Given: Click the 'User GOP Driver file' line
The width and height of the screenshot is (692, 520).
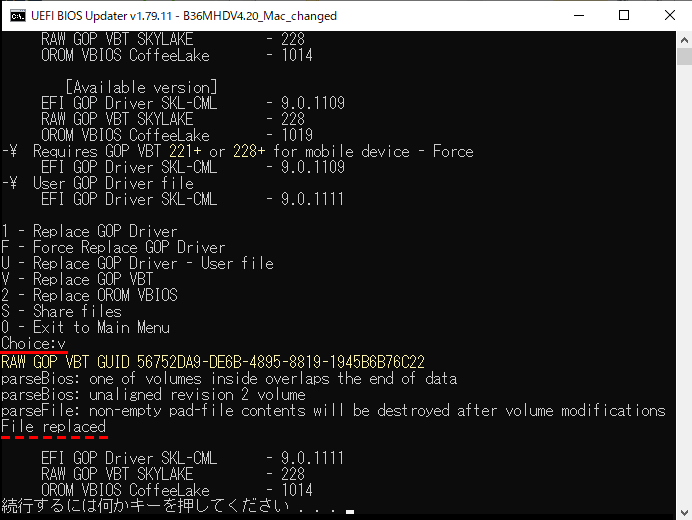Looking at the screenshot, I should click(x=113, y=183).
